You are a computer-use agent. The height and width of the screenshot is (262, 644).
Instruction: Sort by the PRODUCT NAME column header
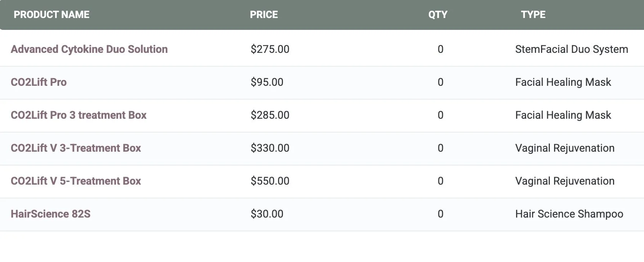(x=52, y=15)
